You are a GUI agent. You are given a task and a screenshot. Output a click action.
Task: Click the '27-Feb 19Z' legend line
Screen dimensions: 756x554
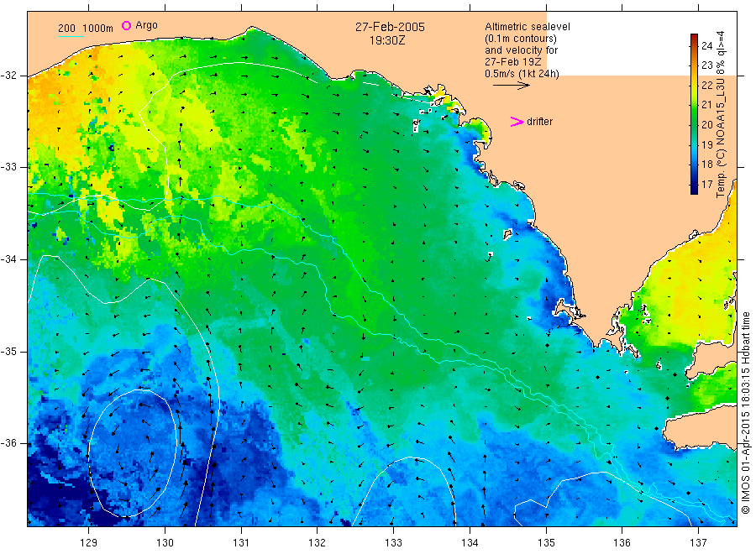512,62
